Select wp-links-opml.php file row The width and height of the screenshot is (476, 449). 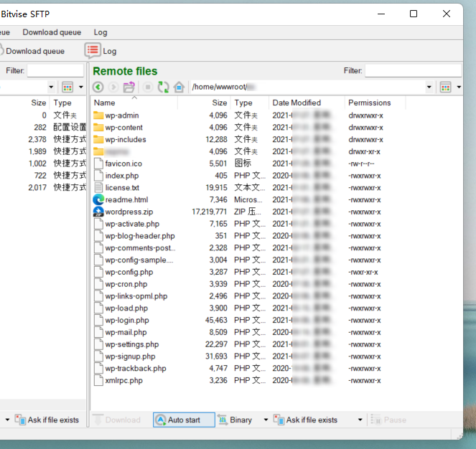(x=248, y=296)
